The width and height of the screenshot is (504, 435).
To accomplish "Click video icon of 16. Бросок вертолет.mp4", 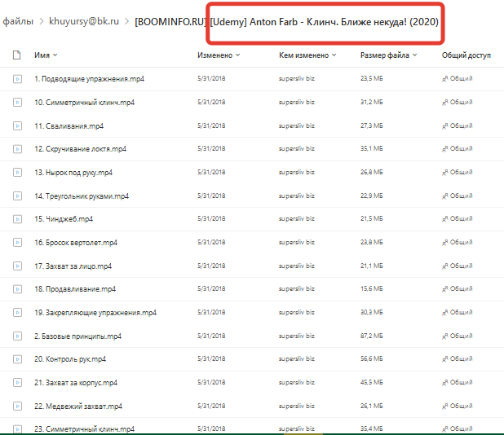I will click(x=17, y=243).
